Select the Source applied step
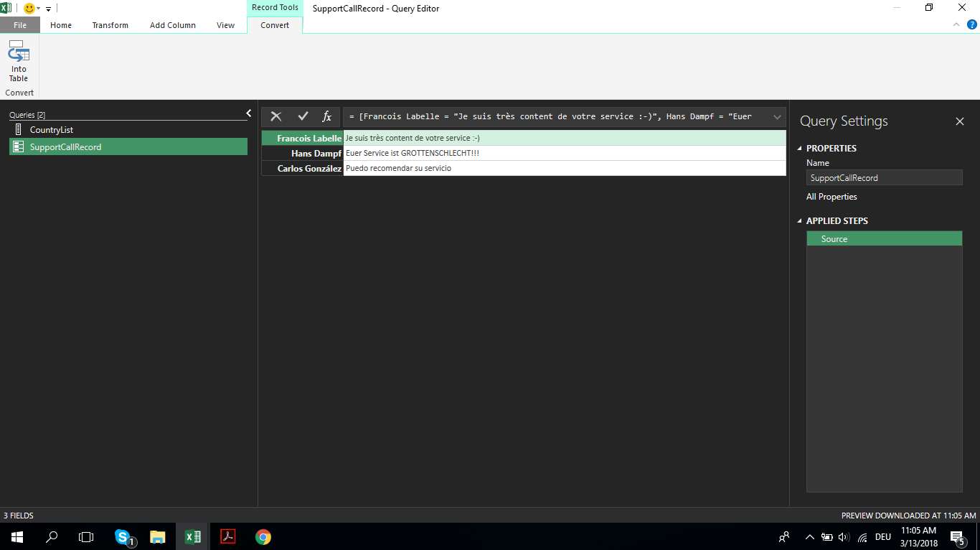 point(884,238)
